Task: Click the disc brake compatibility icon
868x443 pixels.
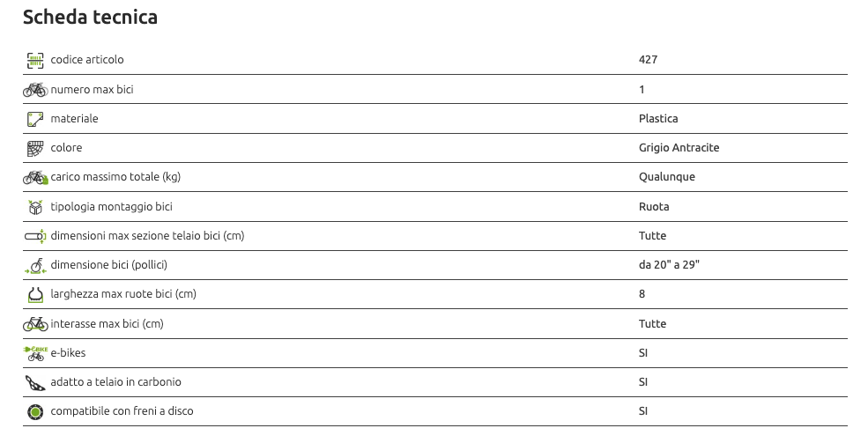Action: tap(35, 411)
